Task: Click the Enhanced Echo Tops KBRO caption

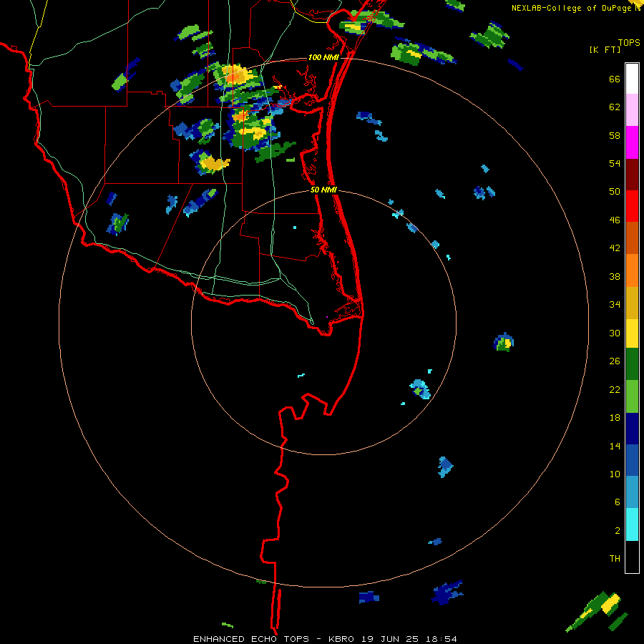Action: (325, 639)
